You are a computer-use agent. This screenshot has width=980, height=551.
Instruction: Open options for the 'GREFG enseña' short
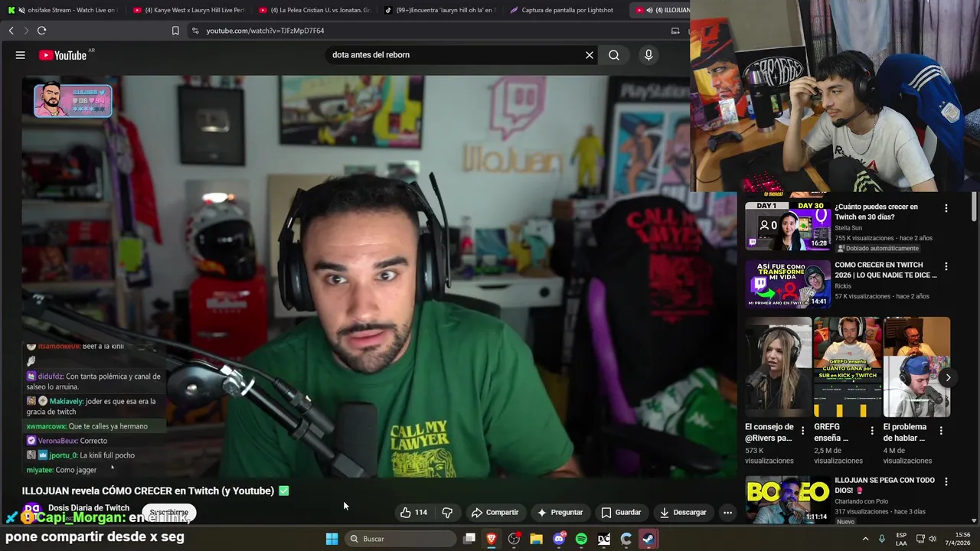pyautogui.click(x=872, y=431)
